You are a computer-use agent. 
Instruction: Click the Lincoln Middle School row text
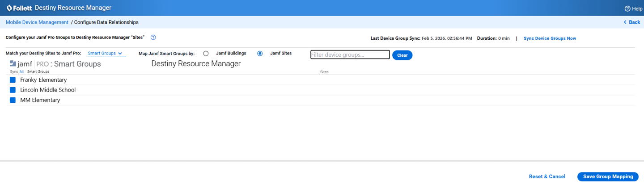click(48, 90)
